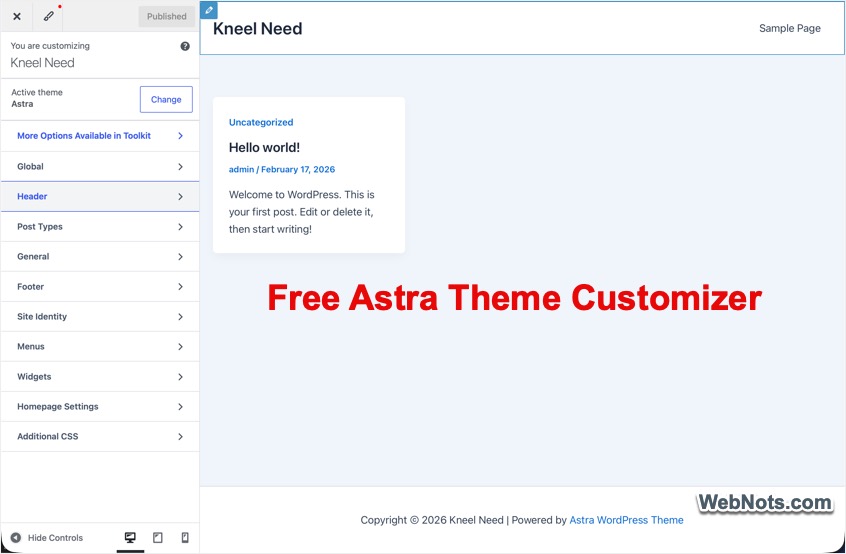This screenshot has width=846, height=554.
Task: Open Homepage Settings section
Action: [x=100, y=407]
